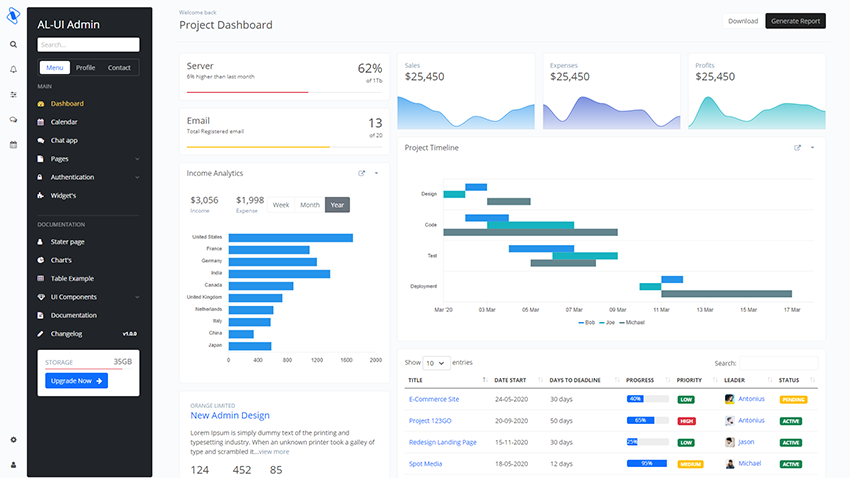Click the search icon in the left rail
This screenshot has height=478, width=850.
coord(13,44)
